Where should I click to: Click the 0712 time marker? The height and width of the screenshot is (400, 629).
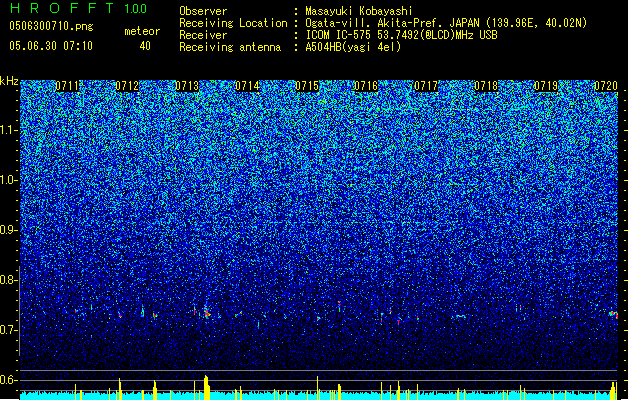(127, 86)
